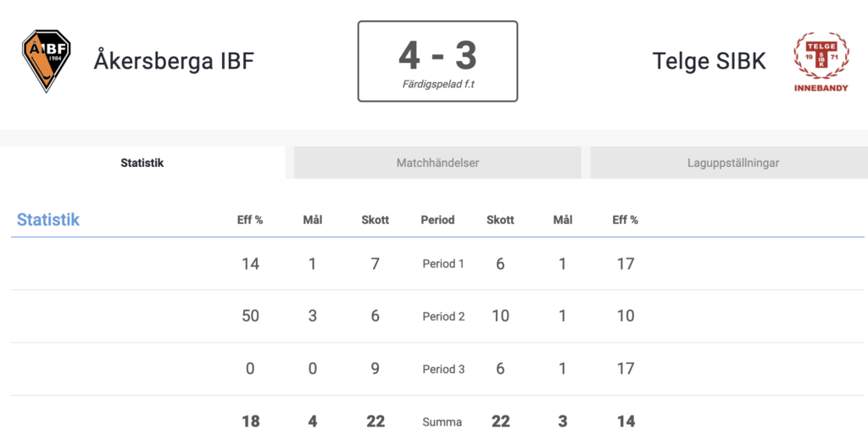The height and width of the screenshot is (446, 868).
Task: Click the left Eff % column header
Action: [x=250, y=220]
